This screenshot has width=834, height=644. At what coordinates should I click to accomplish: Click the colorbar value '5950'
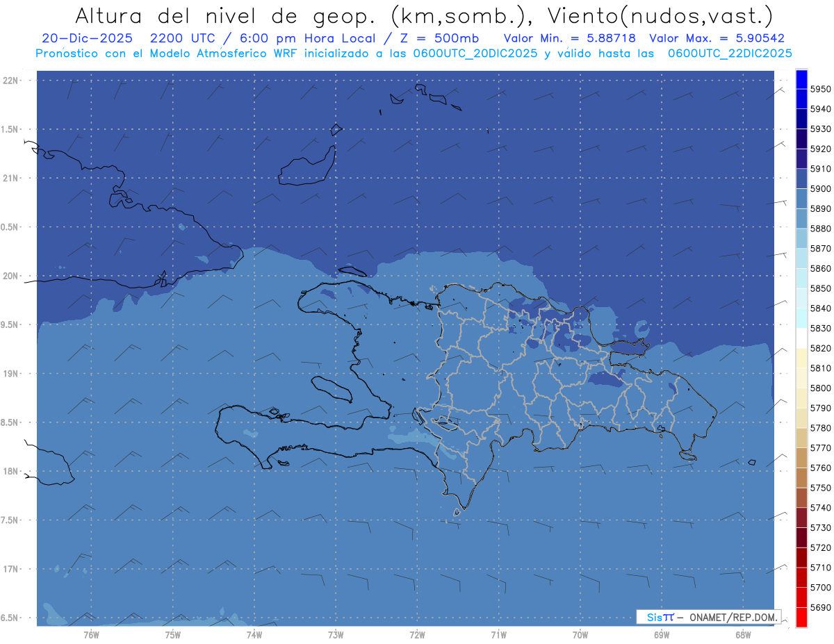(820, 89)
